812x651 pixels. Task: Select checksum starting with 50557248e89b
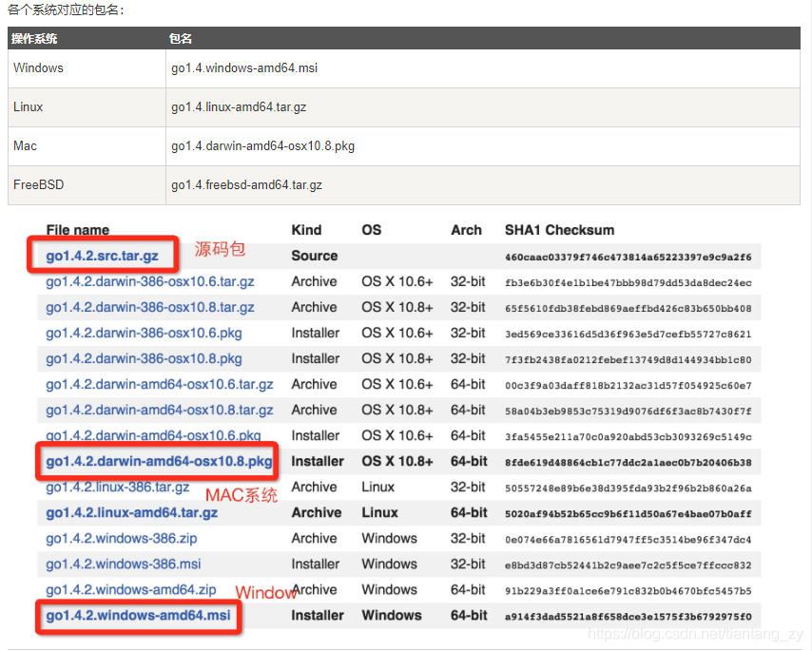click(628, 488)
